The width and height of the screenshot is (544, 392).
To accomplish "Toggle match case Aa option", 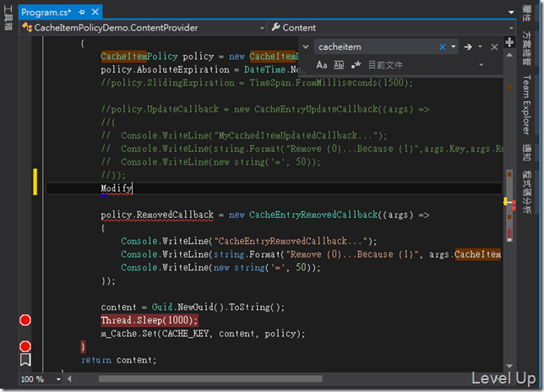I will pos(322,65).
